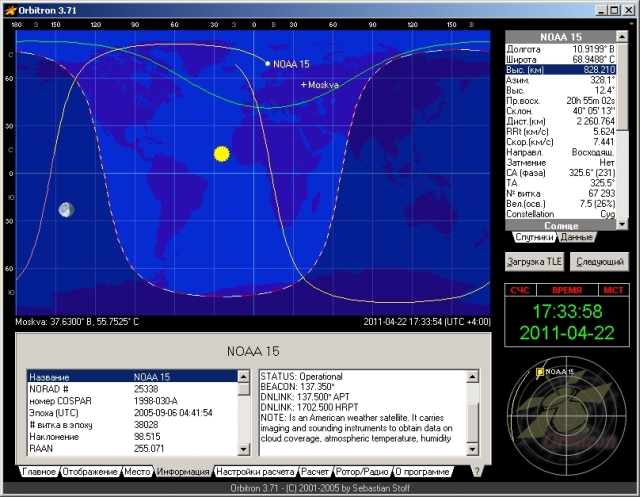Click down arrow of satellite info list scrollbar

[244, 450]
